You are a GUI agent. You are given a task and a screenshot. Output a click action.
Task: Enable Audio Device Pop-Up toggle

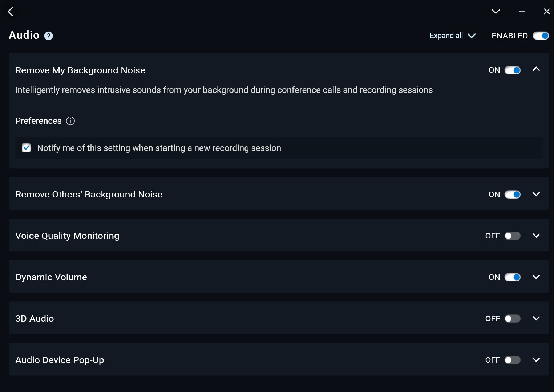(512, 360)
